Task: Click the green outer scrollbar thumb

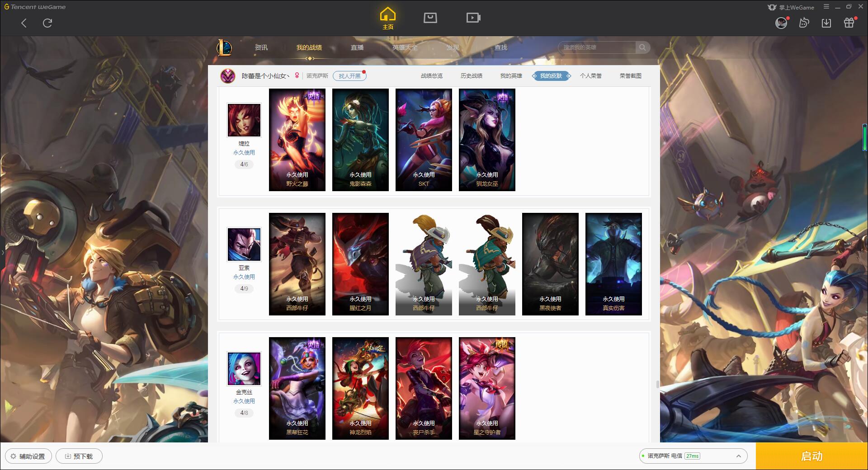Action: point(865,137)
